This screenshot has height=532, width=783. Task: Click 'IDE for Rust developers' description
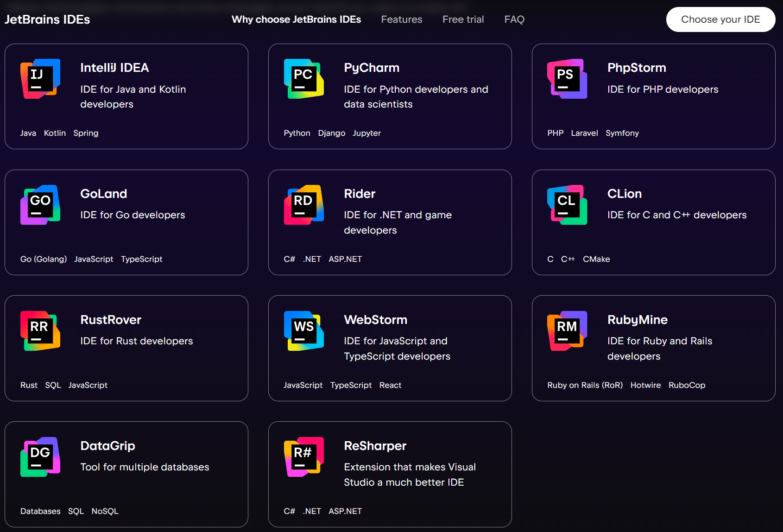click(x=137, y=341)
